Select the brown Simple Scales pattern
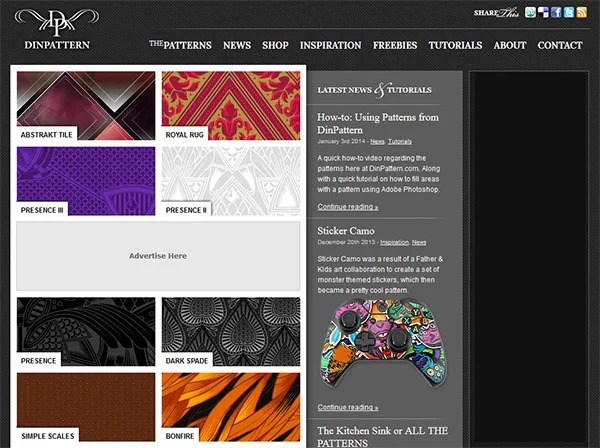 click(86, 407)
